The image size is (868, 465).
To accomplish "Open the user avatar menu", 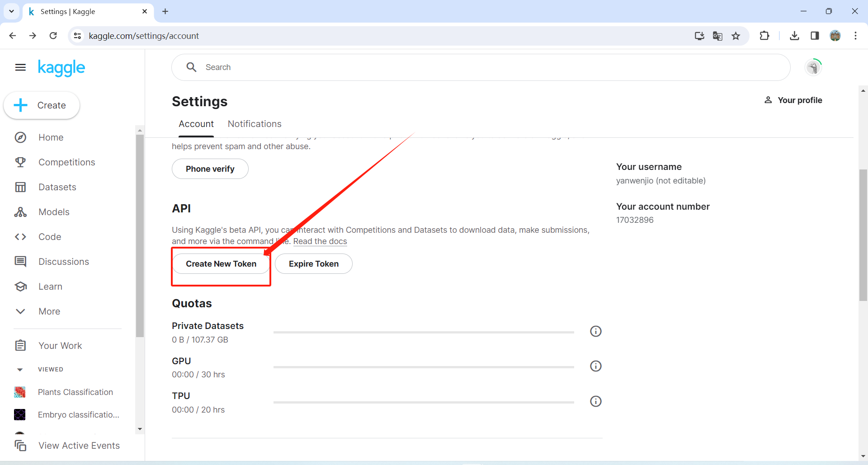I will click(x=813, y=68).
